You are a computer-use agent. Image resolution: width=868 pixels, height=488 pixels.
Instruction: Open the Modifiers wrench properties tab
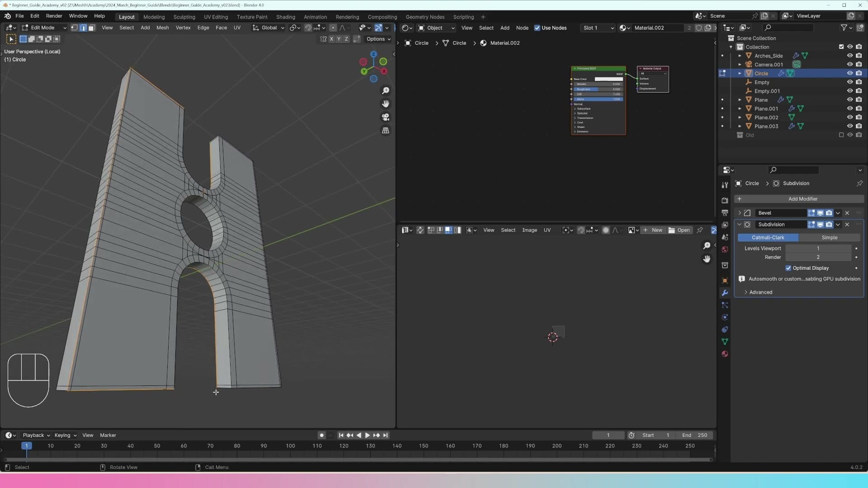pos(725,293)
